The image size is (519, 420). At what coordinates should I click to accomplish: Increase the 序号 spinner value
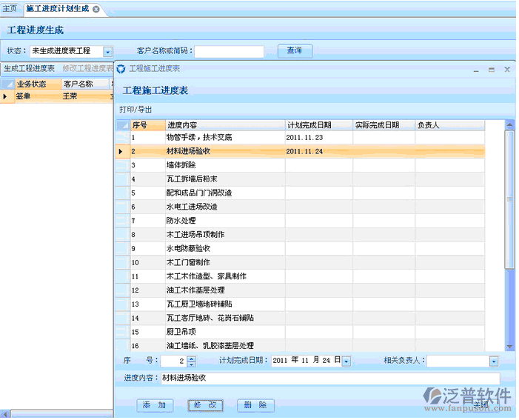pos(191,359)
